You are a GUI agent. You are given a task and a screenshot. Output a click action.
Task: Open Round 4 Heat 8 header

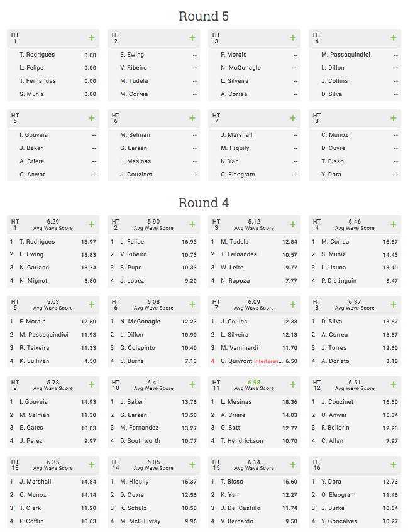(x=355, y=305)
